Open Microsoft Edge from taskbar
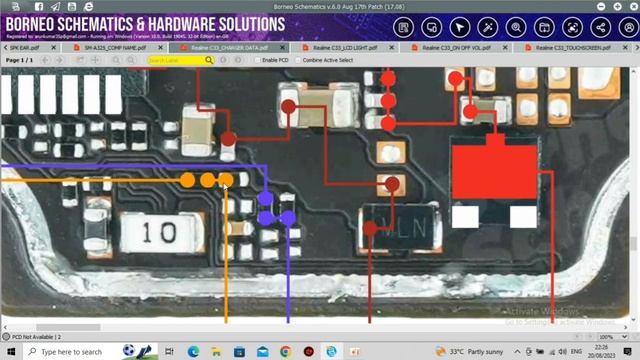 [x=193, y=351]
